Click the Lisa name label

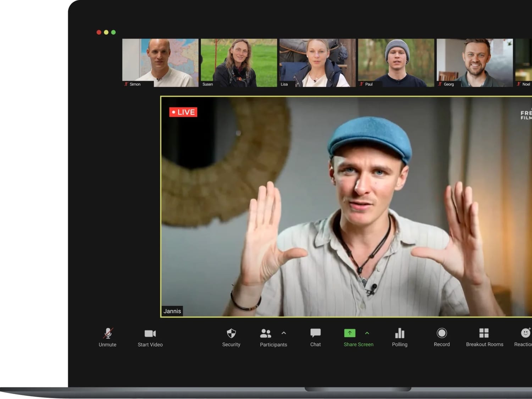284,84
